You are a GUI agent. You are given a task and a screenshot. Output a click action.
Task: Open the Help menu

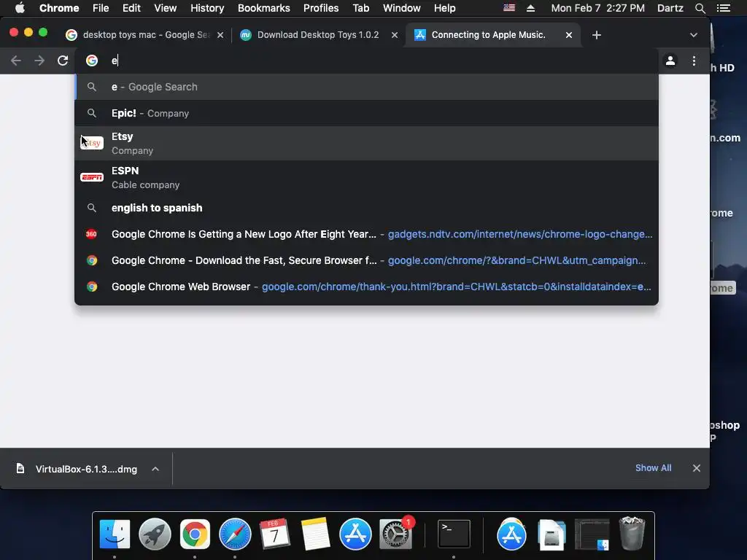(x=444, y=8)
